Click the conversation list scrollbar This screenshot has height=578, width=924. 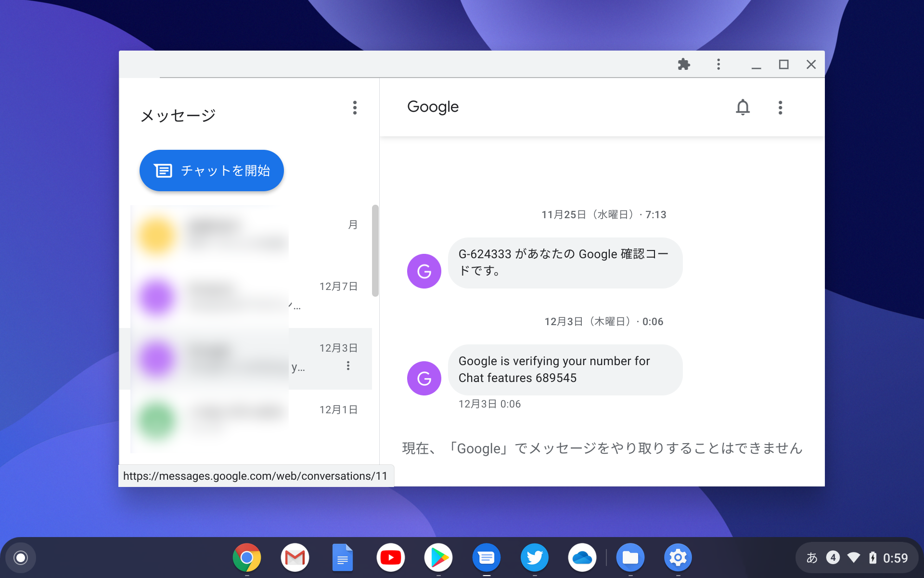(375, 250)
